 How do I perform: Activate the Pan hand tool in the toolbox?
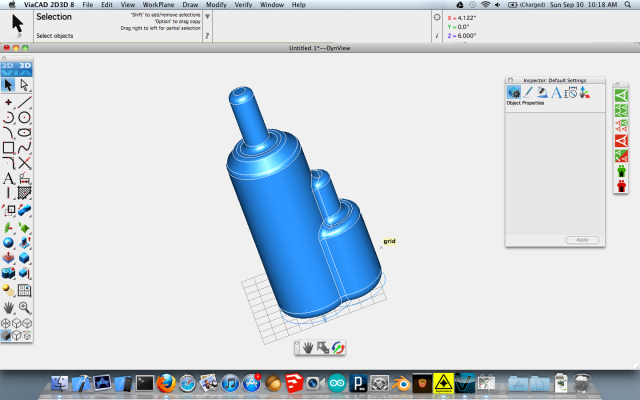click(9, 307)
